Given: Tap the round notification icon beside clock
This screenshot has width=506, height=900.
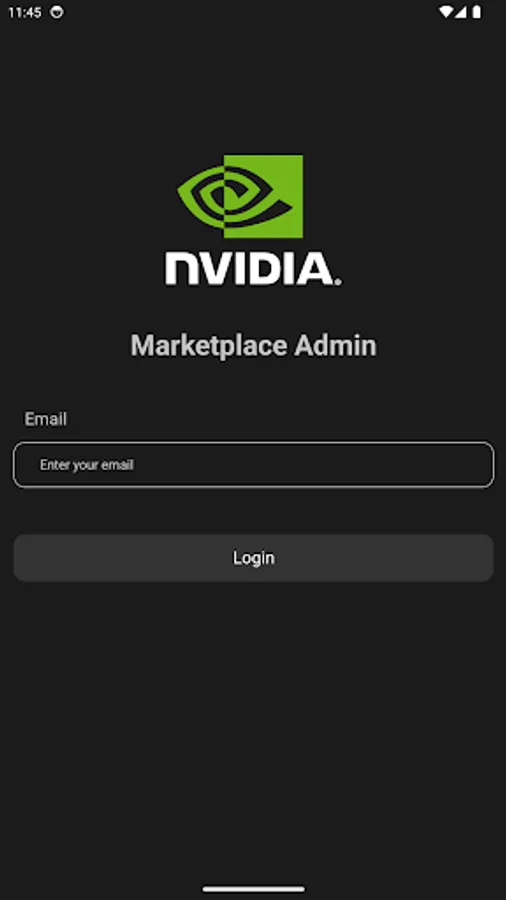Looking at the screenshot, I should pyautogui.click(x=57, y=12).
